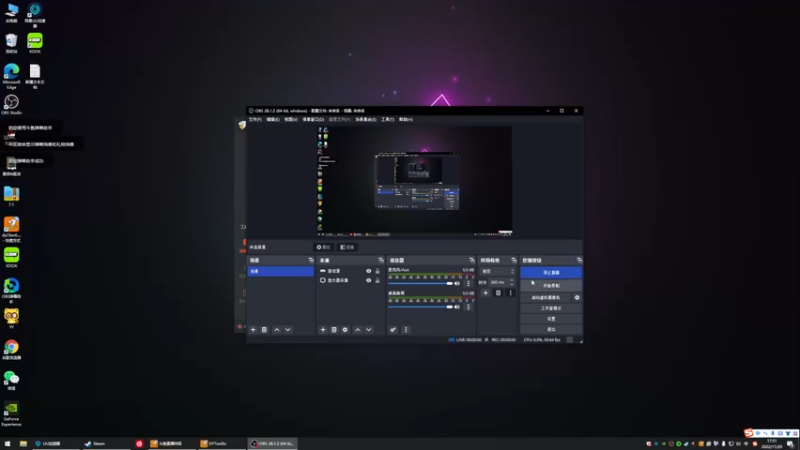Open the 编辑 (Edit) menu

point(273,119)
